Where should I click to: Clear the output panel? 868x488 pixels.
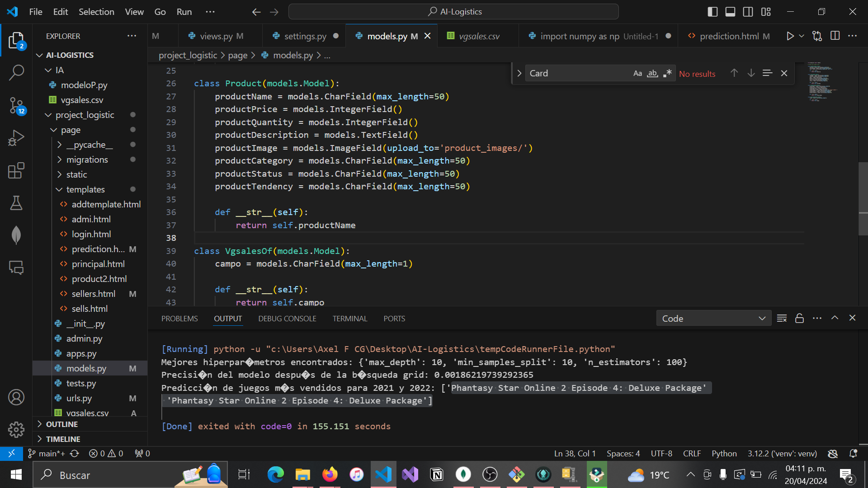pos(782,318)
